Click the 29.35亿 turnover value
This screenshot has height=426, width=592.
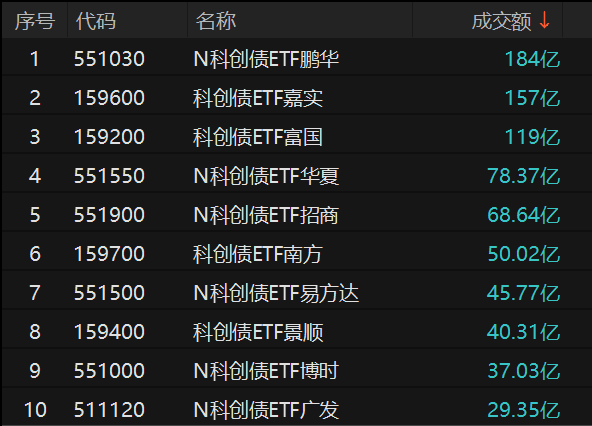[524, 410]
